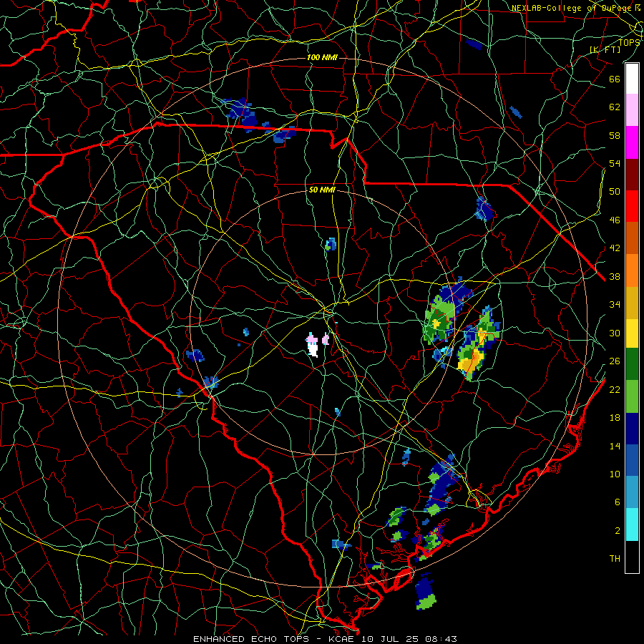Screen dimensions: 644x644
Task: Click the '62' scale label
Action: click(615, 107)
